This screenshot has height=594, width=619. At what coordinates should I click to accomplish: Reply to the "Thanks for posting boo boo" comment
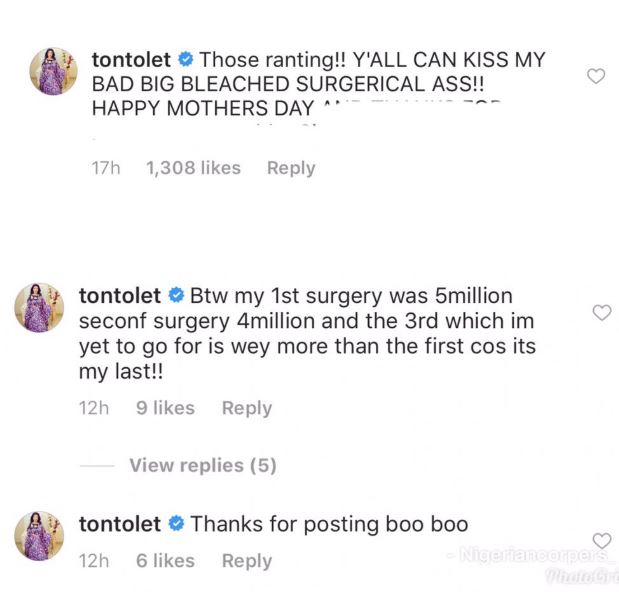pyautogui.click(x=247, y=561)
